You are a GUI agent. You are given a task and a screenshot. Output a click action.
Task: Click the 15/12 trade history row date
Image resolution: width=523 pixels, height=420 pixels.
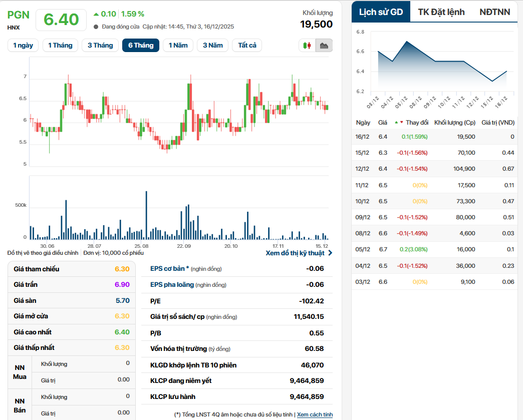coord(362,153)
